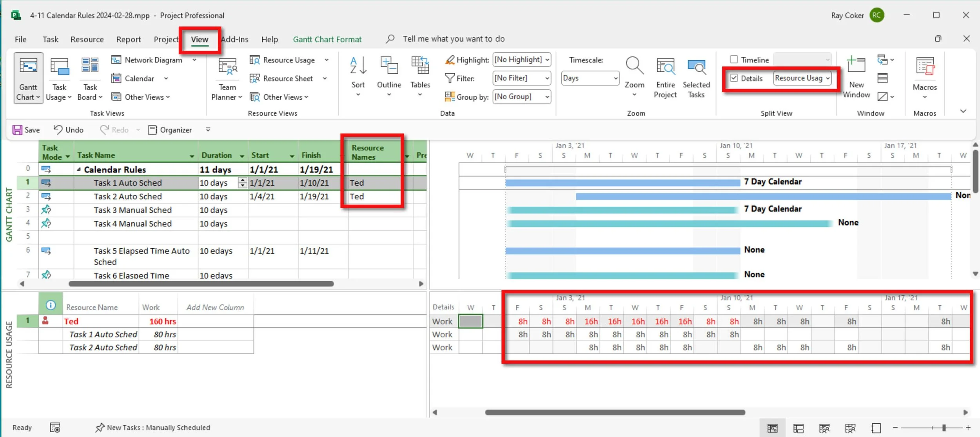Click New Tasks Manually Scheduled status
This screenshot has width=980, height=437.
[153, 428]
